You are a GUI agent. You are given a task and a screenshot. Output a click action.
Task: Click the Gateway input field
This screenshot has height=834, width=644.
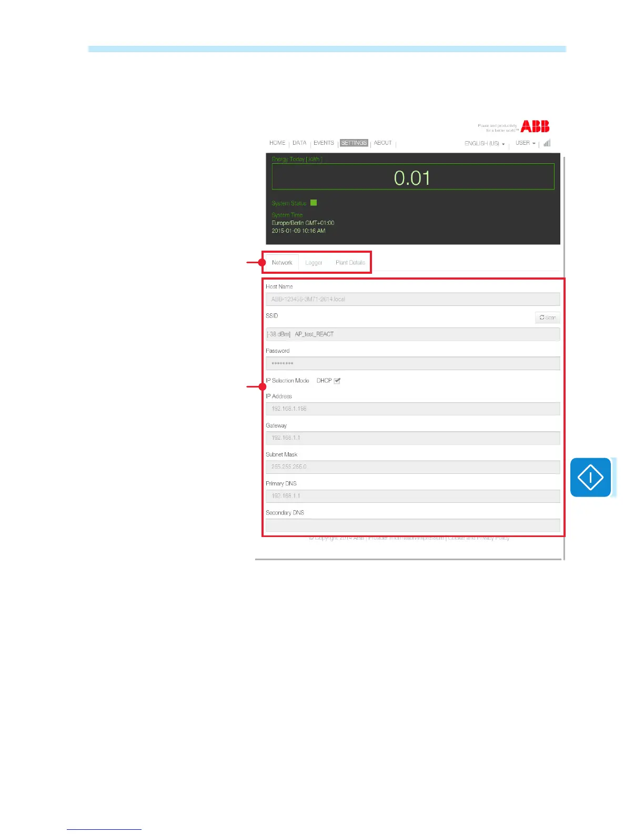(412, 438)
